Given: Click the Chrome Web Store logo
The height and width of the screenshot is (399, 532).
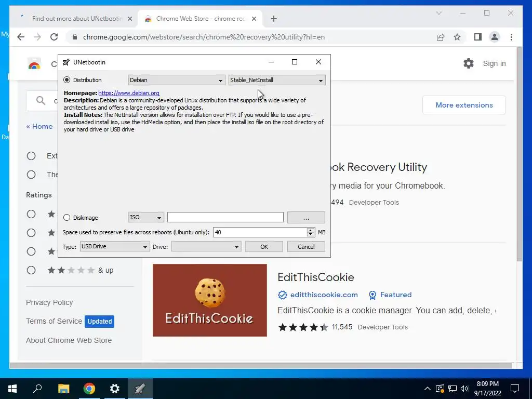Looking at the screenshot, I should [34, 63].
